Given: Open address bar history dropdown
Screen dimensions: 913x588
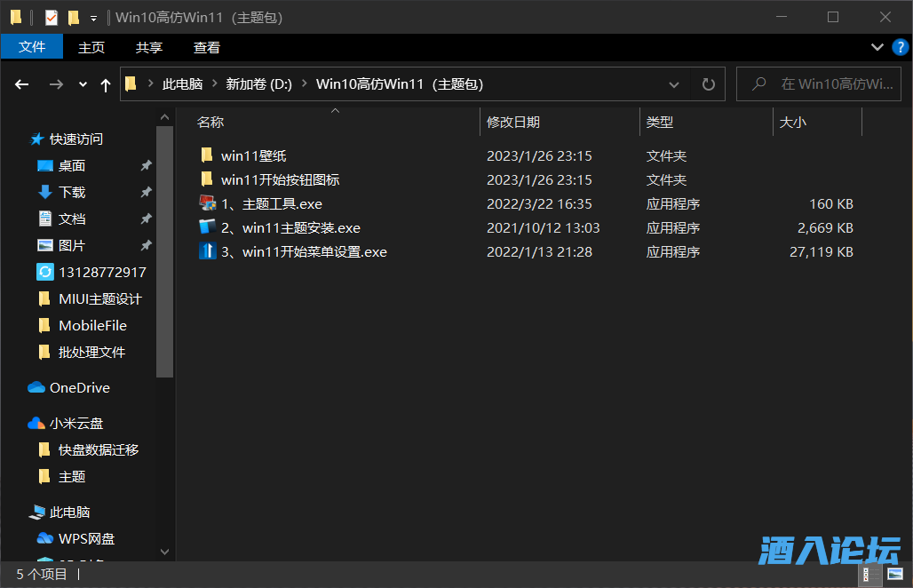Looking at the screenshot, I should [673, 84].
